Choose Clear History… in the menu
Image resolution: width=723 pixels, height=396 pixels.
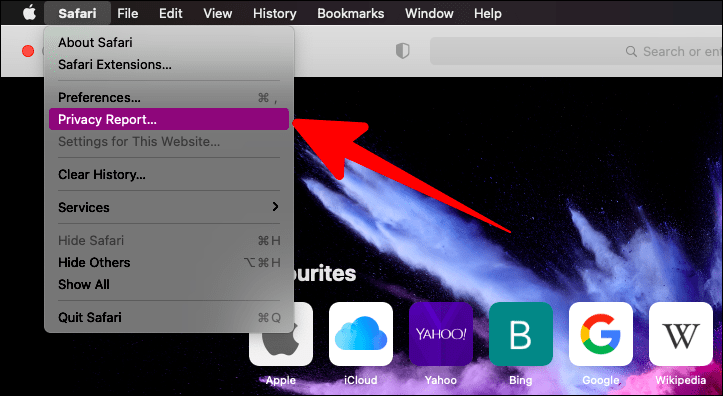[169, 175]
